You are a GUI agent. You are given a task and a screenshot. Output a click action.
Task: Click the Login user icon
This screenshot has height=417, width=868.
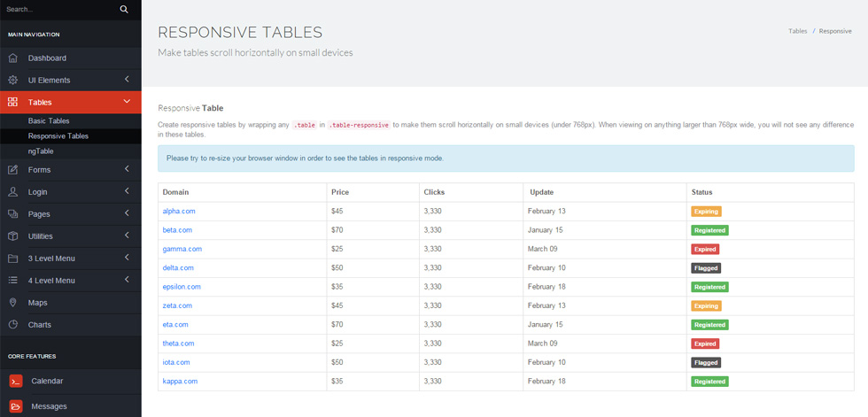coord(12,192)
